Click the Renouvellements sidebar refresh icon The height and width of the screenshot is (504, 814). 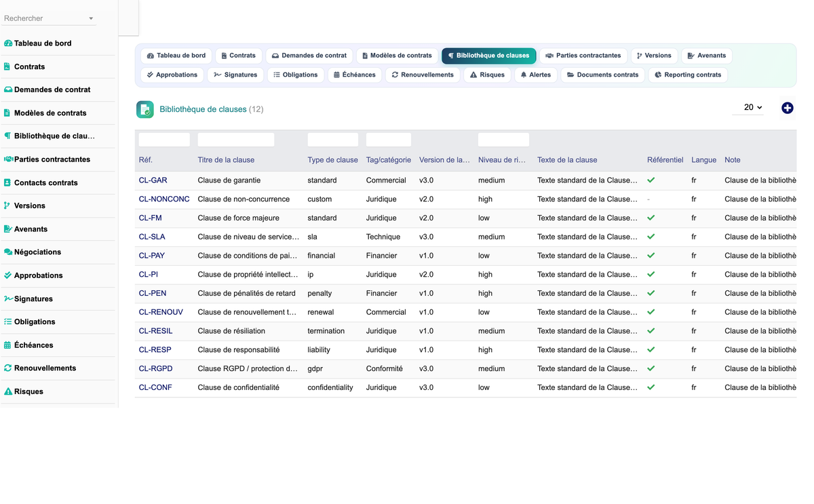(x=8, y=368)
